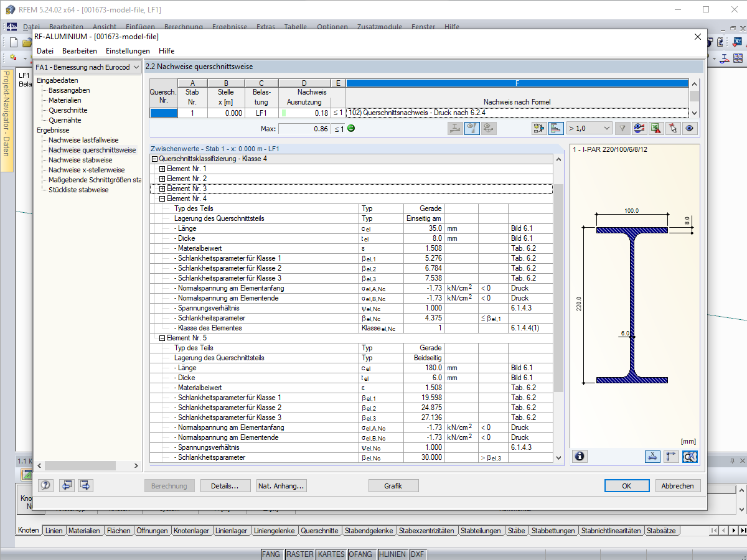Go to the previous table with left arrow icon
Image resolution: width=747 pixels, height=560 pixels.
pos(66,485)
